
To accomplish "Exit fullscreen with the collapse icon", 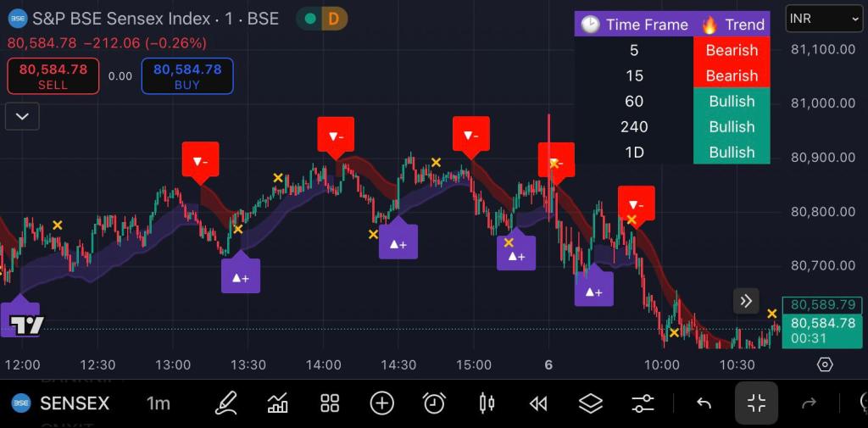I will (x=756, y=403).
